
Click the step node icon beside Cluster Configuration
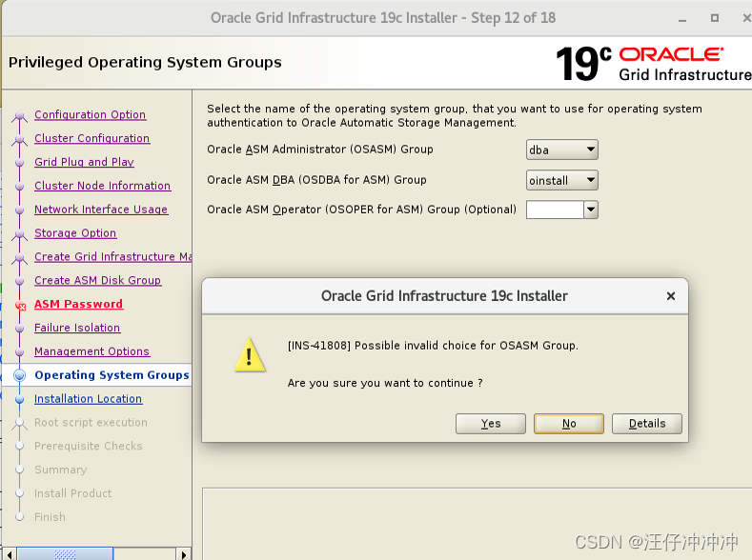(x=20, y=139)
